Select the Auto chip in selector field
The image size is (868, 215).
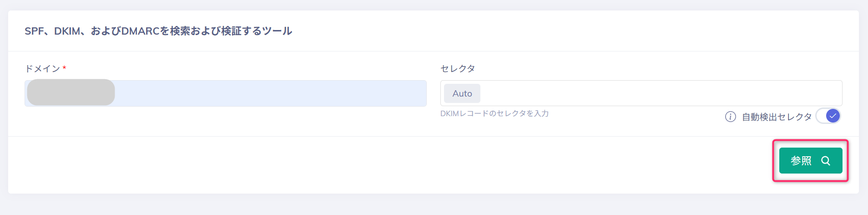[x=462, y=93]
